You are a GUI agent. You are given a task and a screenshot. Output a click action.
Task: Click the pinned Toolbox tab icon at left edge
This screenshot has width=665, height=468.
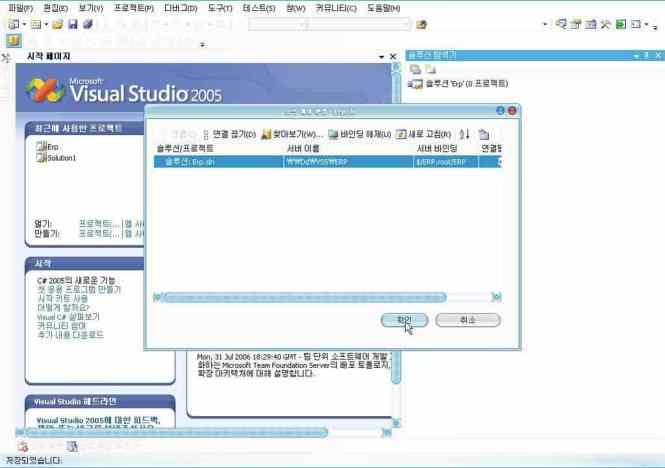[x=6, y=58]
